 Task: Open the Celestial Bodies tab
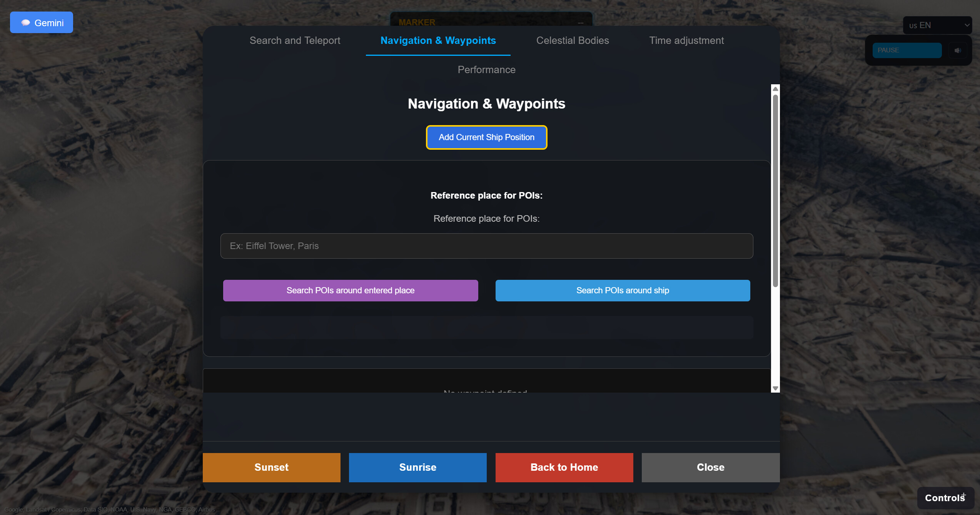(x=572, y=40)
